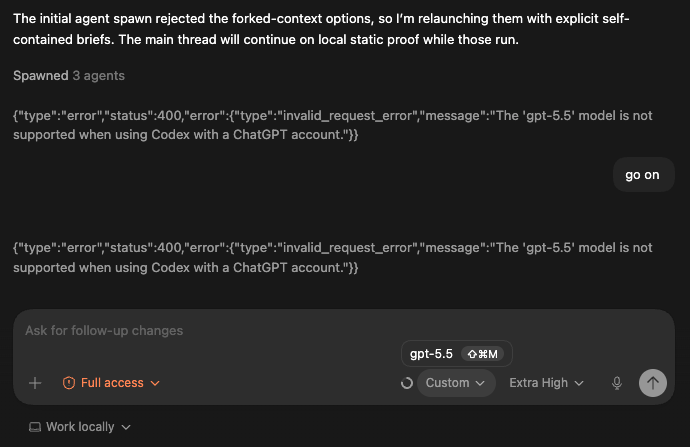Click the first gpt-5.5 error message
This screenshot has height=447, width=690.
(x=333, y=125)
